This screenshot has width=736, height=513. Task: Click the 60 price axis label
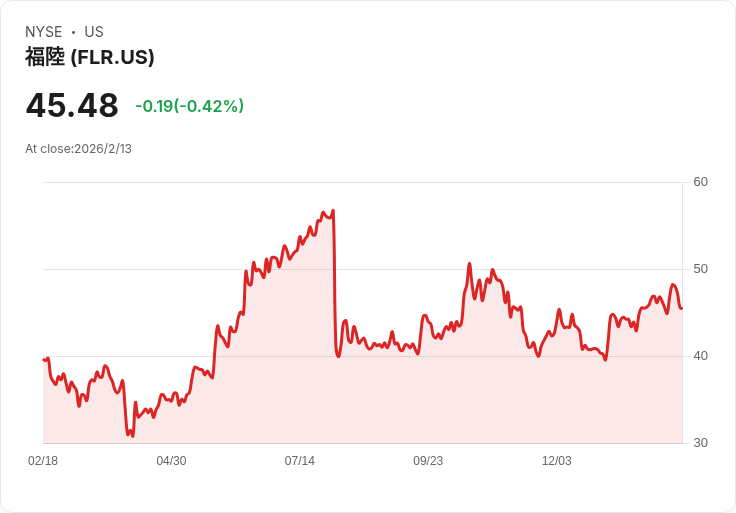pos(700,182)
